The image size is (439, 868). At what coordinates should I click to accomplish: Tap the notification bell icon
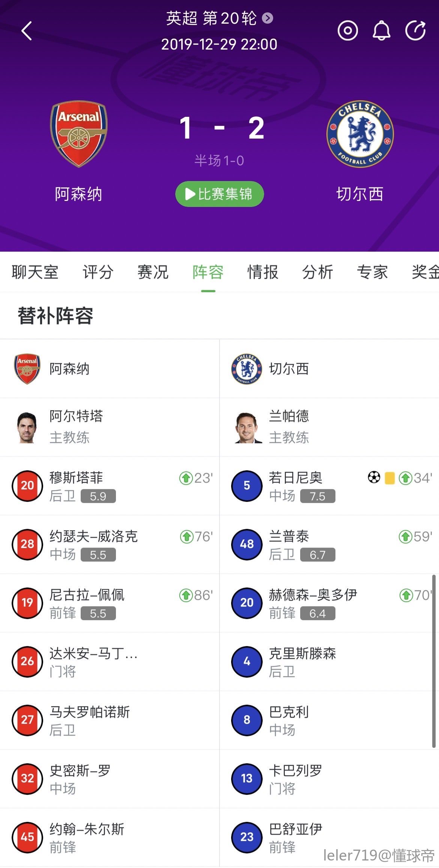(381, 31)
